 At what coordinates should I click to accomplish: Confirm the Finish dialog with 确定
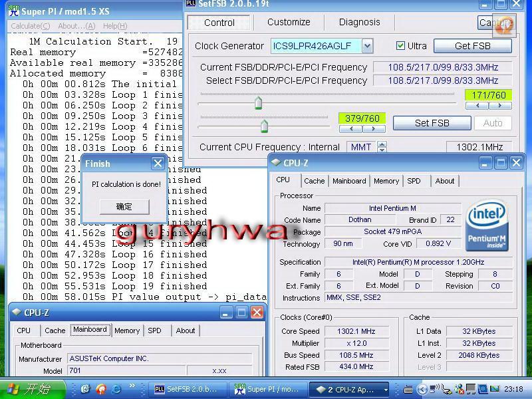(124, 207)
